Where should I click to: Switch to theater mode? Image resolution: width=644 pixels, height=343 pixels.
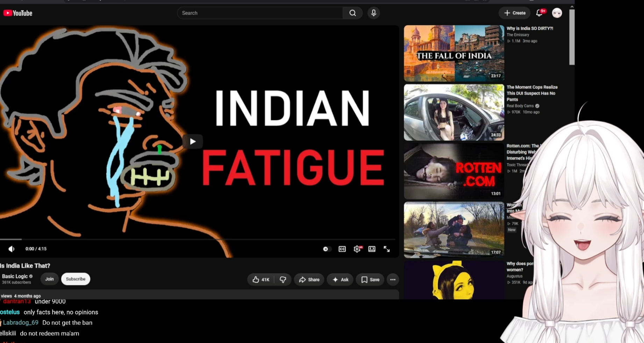click(x=372, y=249)
